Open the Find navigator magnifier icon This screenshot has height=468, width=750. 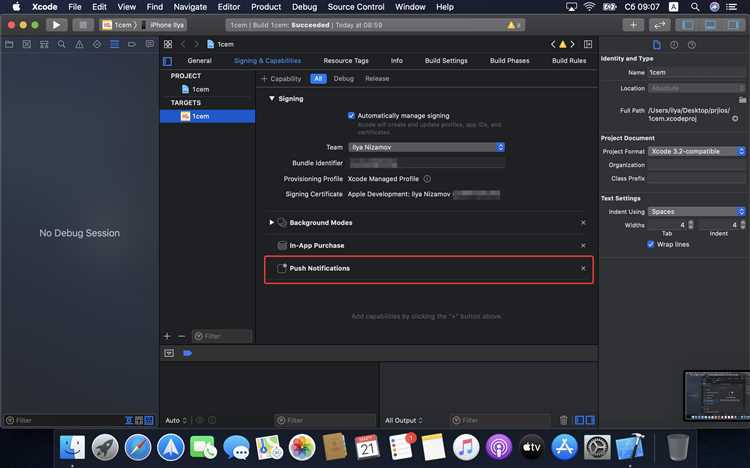(x=62, y=44)
